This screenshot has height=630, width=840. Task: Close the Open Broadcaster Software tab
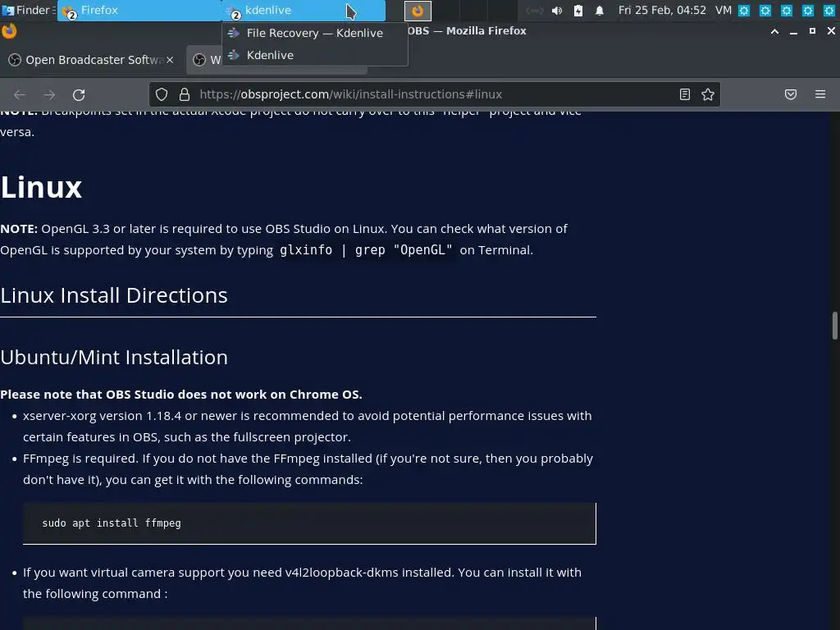tap(170, 60)
